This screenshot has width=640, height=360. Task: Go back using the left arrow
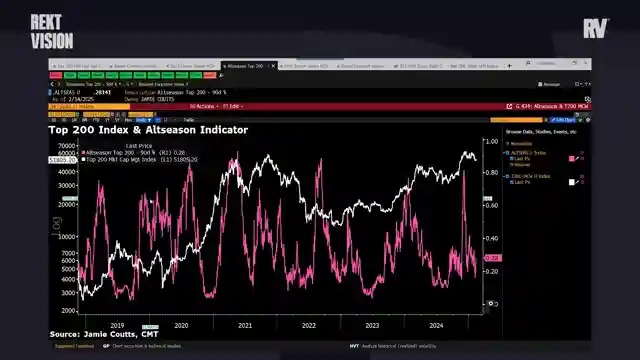(52, 84)
